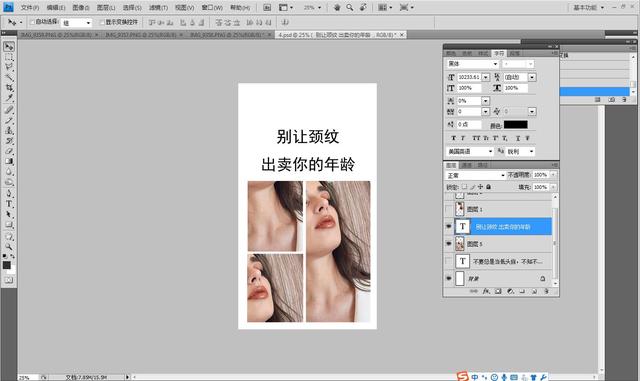Add a layer style with the fx button
The height and width of the screenshot is (381, 640).
pyautogui.click(x=486, y=291)
